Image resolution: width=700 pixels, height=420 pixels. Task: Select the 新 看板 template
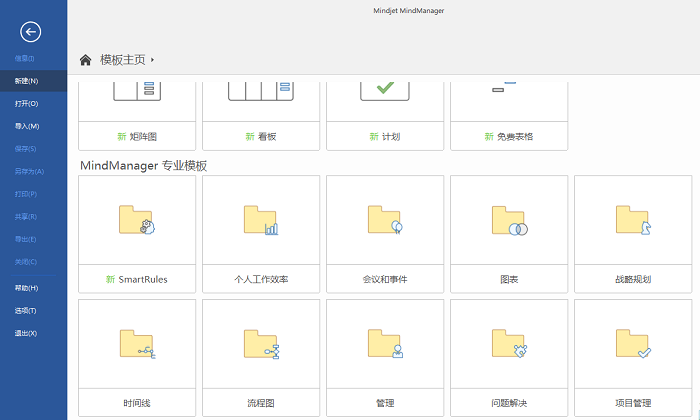(x=261, y=116)
